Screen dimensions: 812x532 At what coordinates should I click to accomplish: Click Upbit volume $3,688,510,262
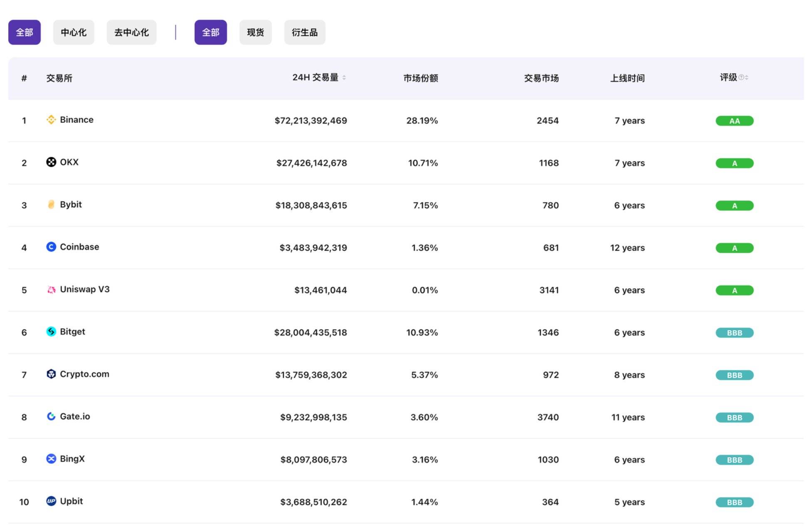coord(314,502)
